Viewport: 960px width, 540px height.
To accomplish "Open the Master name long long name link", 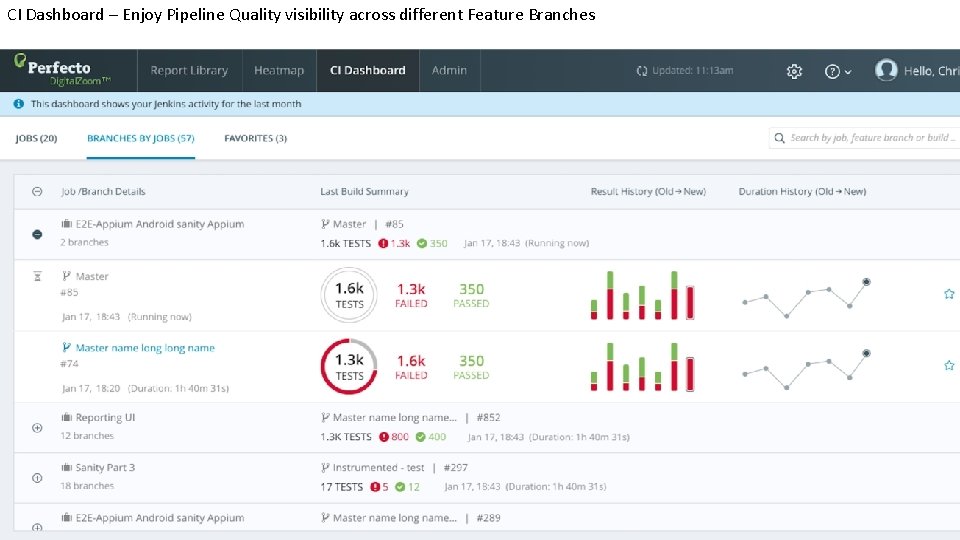I will [x=145, y=348].
